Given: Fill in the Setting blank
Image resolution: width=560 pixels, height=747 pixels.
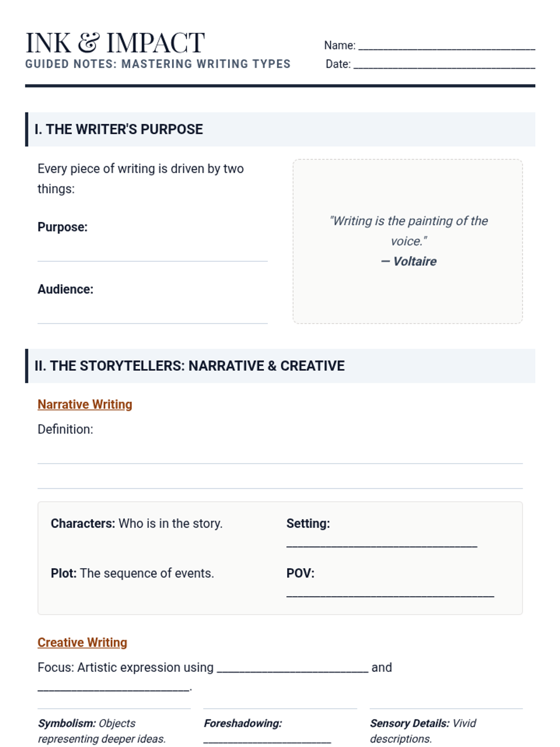Looking at the screenshot, I should tap(382, 543).
